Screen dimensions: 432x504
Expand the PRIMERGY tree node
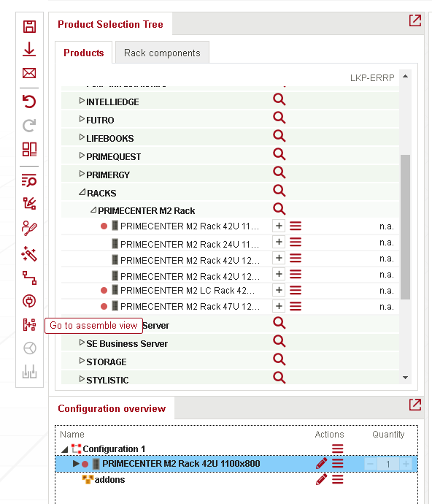82,174
